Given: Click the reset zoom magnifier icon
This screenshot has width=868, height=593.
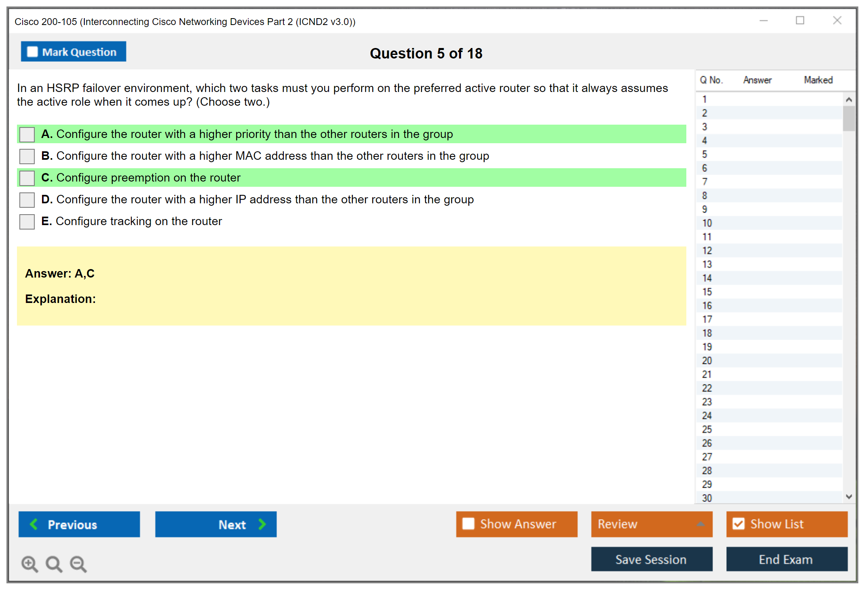Looking at the screenshot, I should [54, 564].
